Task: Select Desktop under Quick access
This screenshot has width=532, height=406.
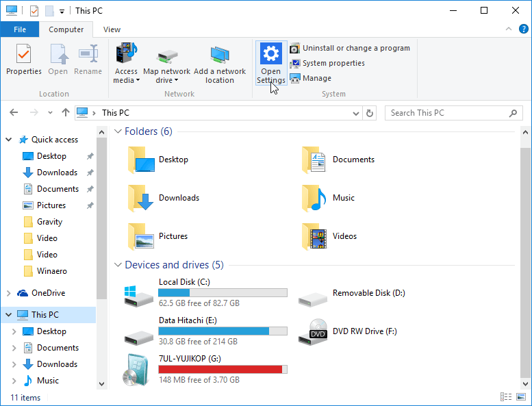Action: point(51,156)
